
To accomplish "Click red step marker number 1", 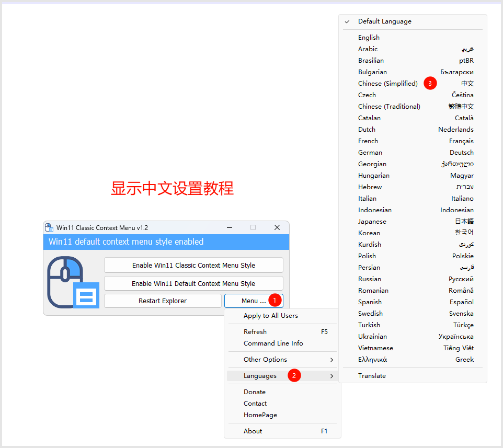I will (276, 301).
